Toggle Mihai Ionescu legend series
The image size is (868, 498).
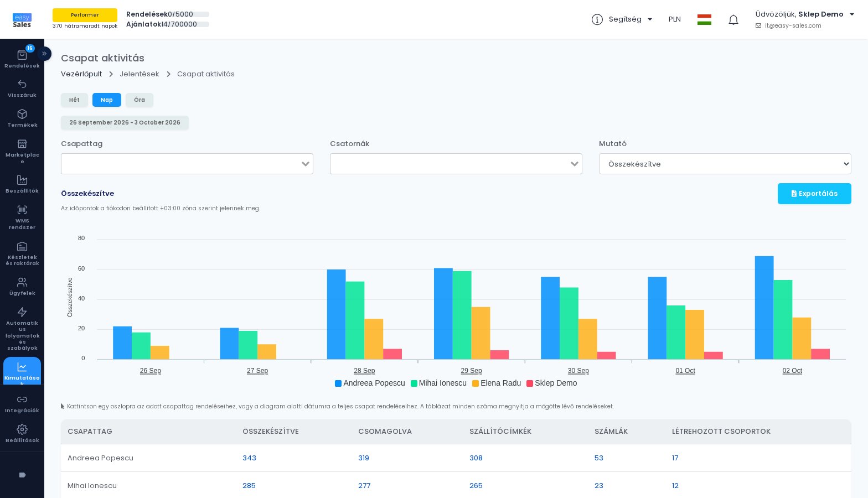438,383
